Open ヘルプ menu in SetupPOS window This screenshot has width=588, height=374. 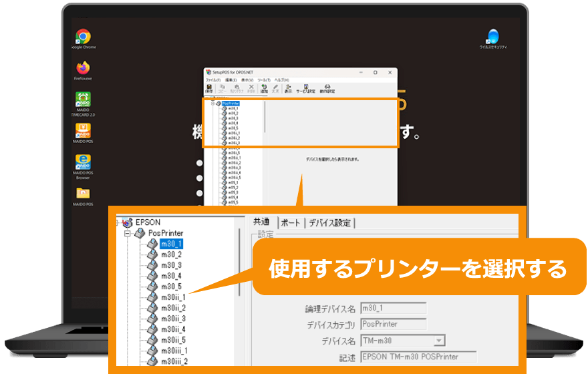[x=281, y=80]
